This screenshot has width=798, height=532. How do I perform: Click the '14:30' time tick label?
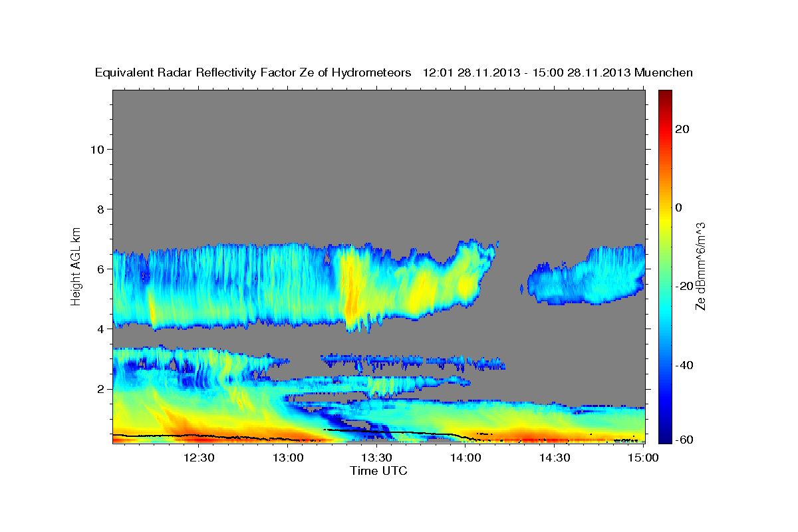pyautogui.click(x=555, y=458)
